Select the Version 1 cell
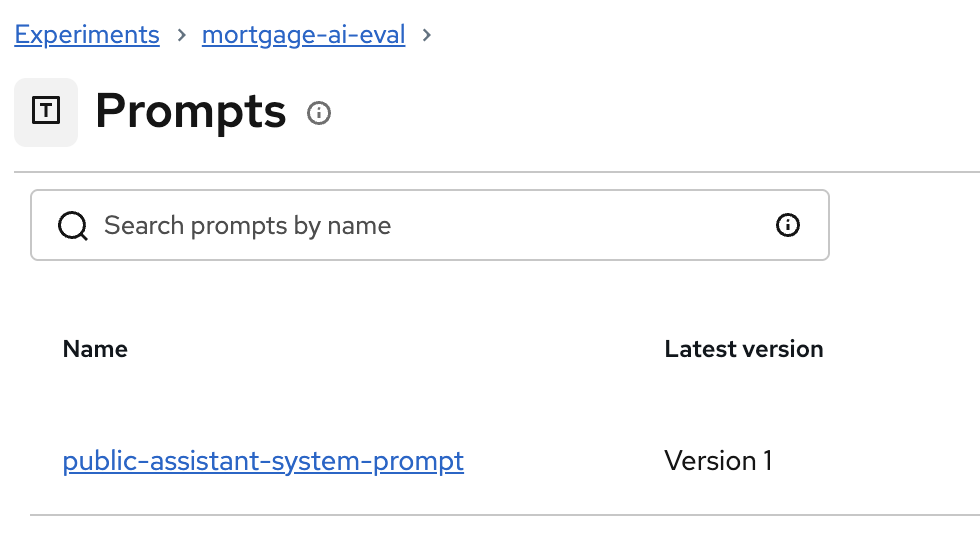 pyautogui.click(x=718, y=461)
